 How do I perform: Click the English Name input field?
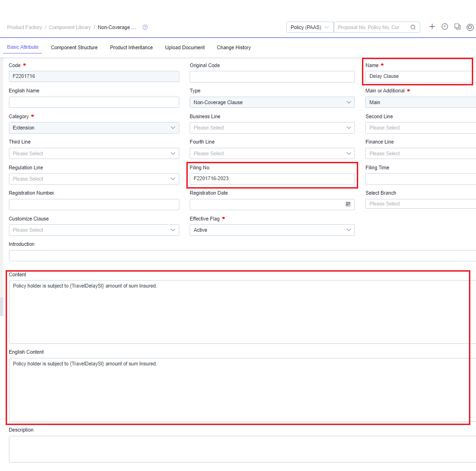point(94,103)
